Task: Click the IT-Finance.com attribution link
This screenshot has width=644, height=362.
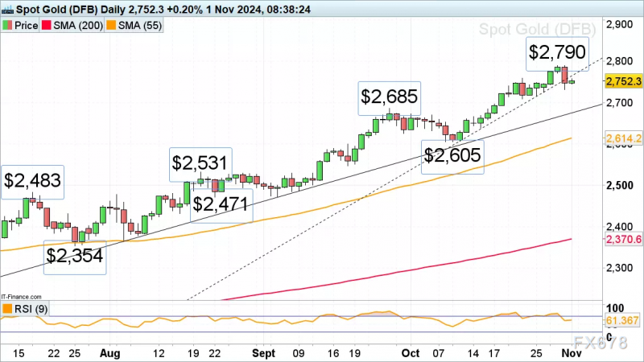Action: (x=21, y=297)
